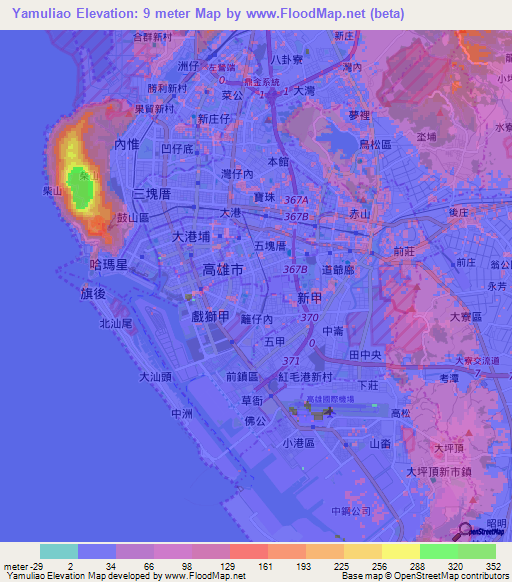Click the 灣仔內 label

237,174
